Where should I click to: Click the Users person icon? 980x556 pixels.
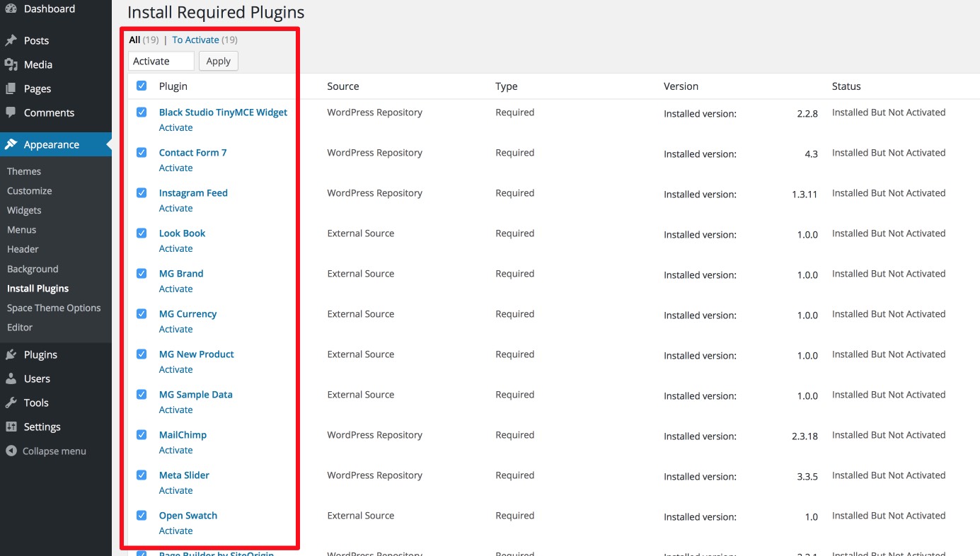click(x=11, y=378)
